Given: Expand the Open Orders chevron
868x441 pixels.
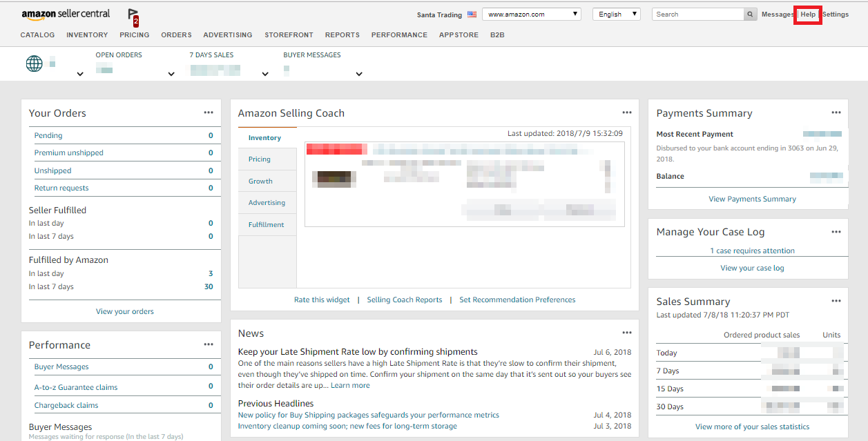Looking at the screenshot, I should pos(171,74).
